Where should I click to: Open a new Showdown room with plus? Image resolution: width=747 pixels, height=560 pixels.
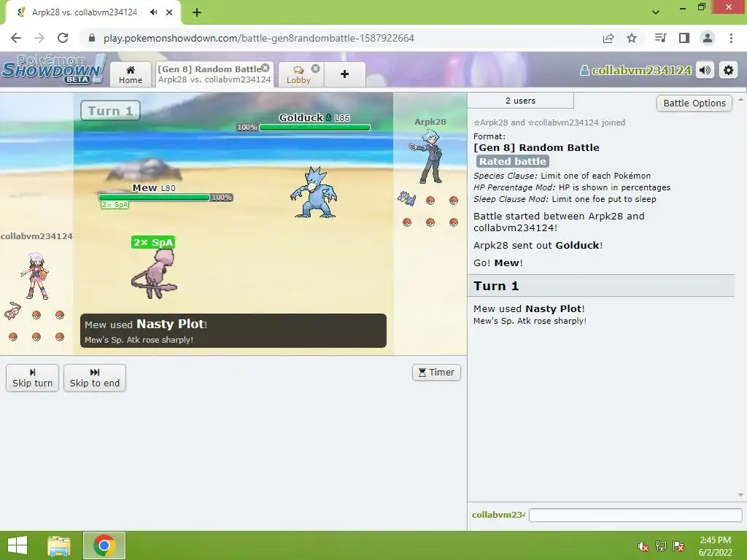(344, 74)
